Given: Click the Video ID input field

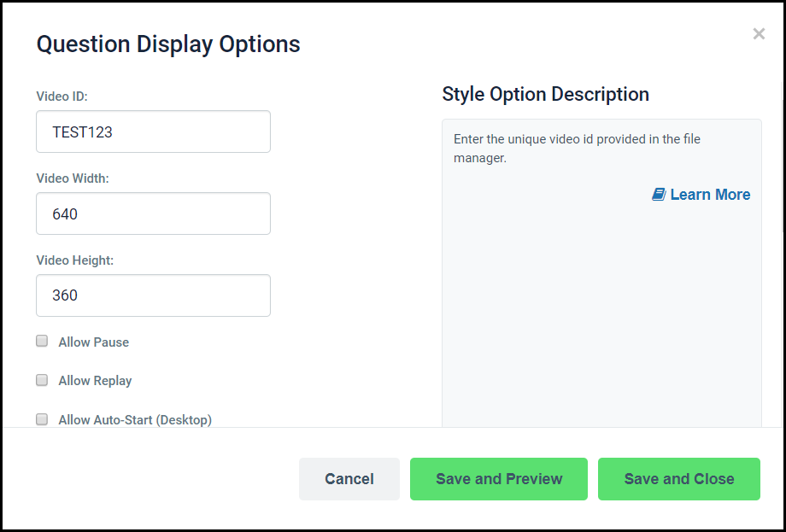Looking at the screenshot, I should pyautogui.click(x=154, y=132).
